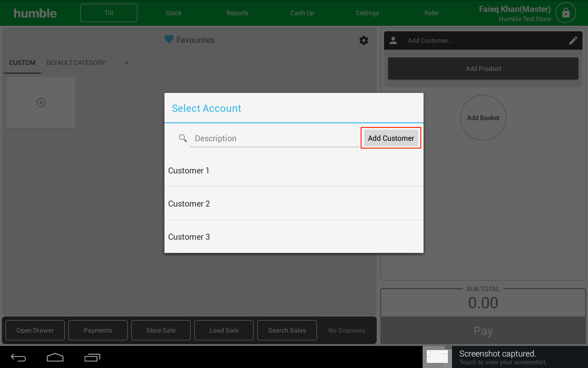Select the CUSTOM category tab
Image resolution: width=588 pixels, height=368 pixels.
click(22, 63)
